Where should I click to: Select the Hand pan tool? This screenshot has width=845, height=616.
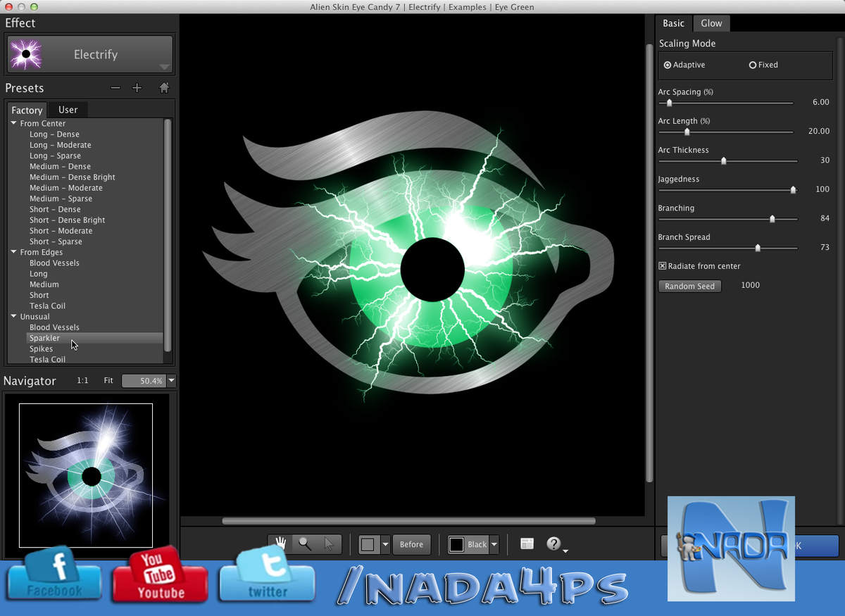281,544
